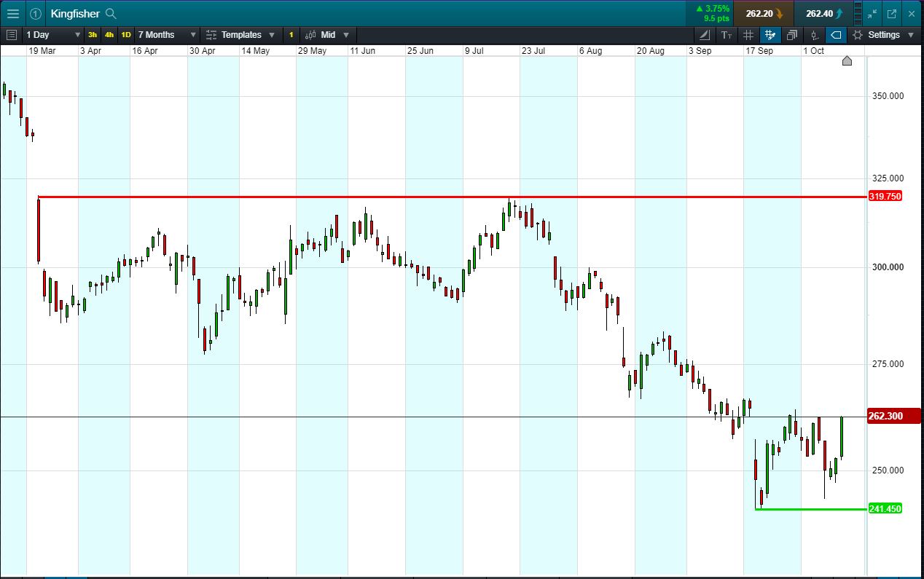Image resolution: width=924 pixels, height=579 pixels.
Task: Click the Kingfisher instrument title
Action: click(x=75, y=13)
